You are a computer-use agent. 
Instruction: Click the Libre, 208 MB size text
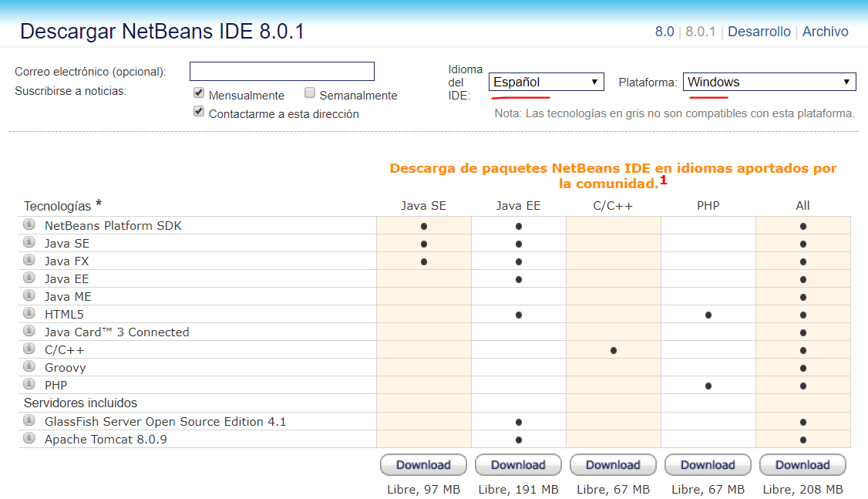tap(802, 490)
